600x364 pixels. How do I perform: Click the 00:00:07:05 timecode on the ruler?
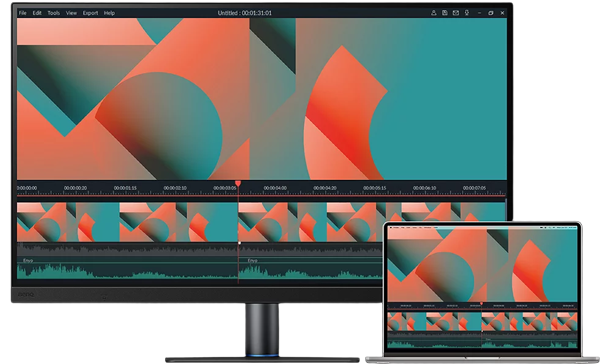(x=474, y=188)
